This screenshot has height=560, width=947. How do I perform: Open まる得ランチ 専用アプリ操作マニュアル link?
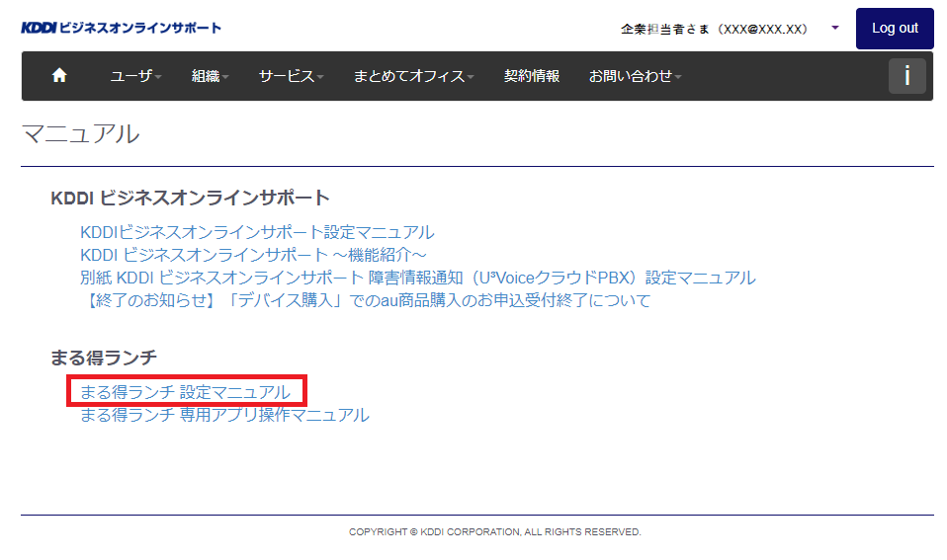[x=224, y=415]
